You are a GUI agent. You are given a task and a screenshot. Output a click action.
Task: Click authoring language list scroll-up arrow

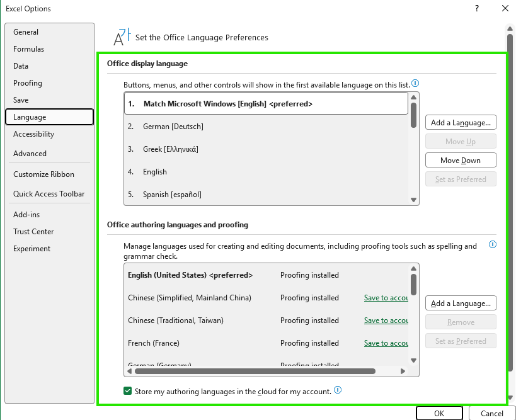pos(414,269)
